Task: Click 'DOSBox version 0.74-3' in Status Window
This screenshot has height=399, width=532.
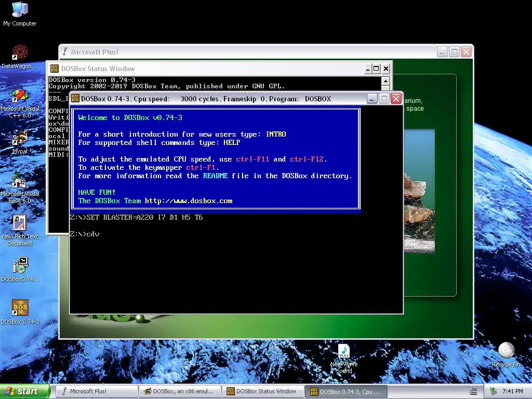Action: (x=92, y=80)
